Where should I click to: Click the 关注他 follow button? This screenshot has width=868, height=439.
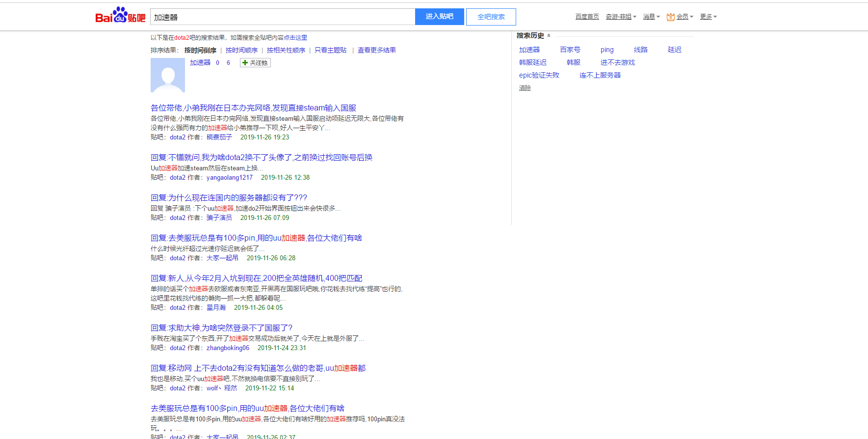(x=255, y=62)
